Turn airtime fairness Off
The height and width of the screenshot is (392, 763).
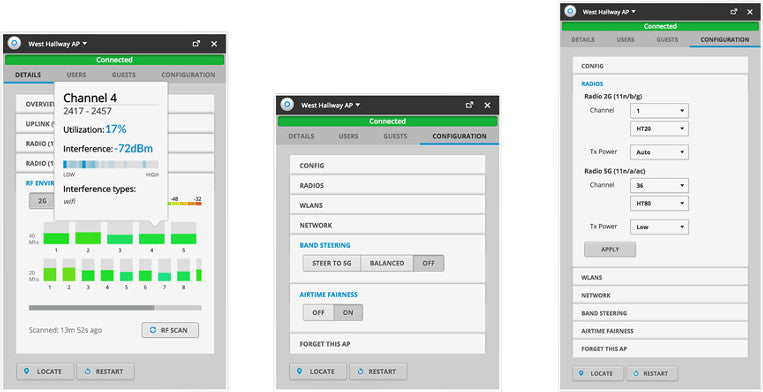tap(318, 312)
